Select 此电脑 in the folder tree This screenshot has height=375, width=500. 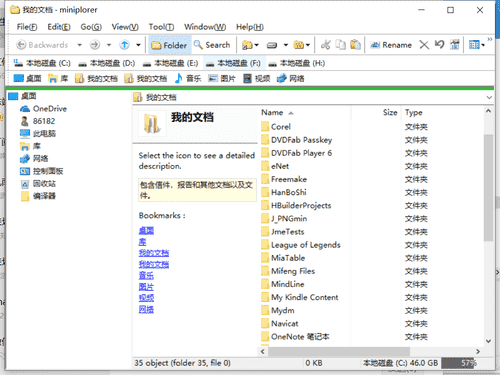(x=38, y=134)
